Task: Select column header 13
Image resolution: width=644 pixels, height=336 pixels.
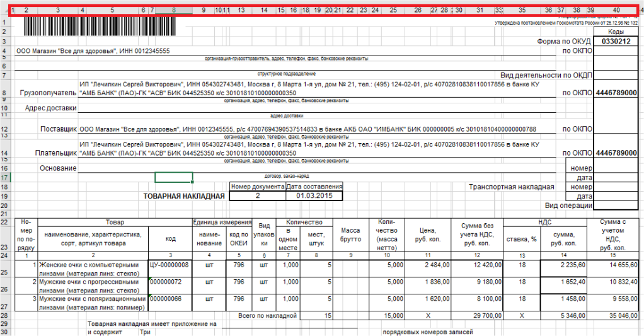Action: 241,10
